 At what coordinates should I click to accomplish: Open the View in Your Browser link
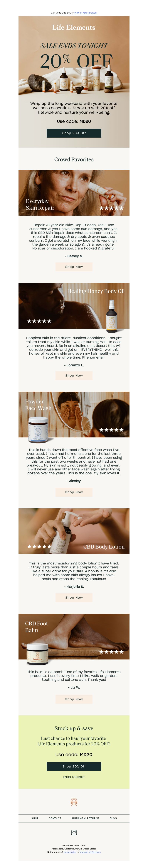86,13
